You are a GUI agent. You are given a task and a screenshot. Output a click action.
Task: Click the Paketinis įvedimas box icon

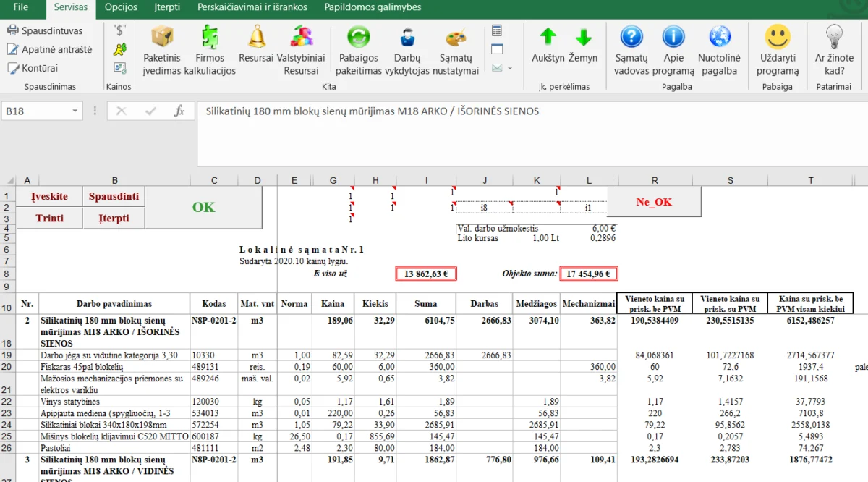tap(162, 38)
